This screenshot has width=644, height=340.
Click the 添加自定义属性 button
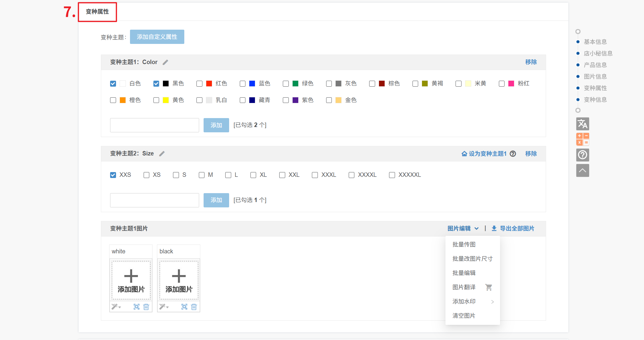[x=157, y=37]
